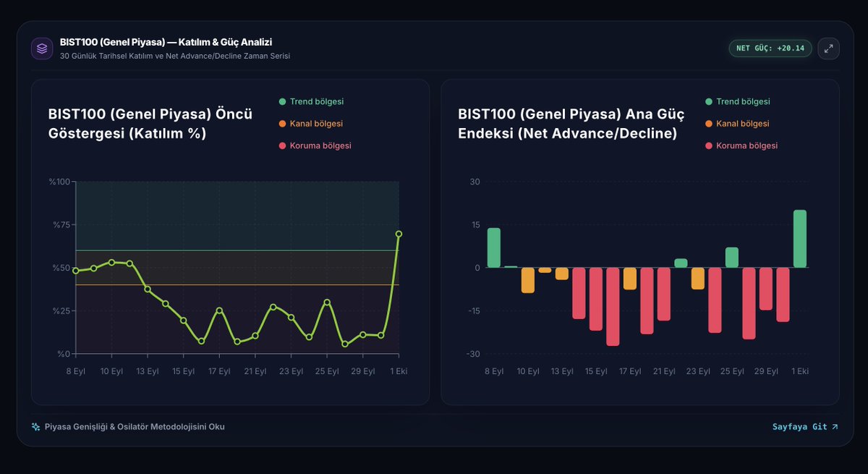Viewport: 868px width, 474px height.
Task: Toggle Trend bölgesi legend in Ana Güç chart
Action: 738,102
